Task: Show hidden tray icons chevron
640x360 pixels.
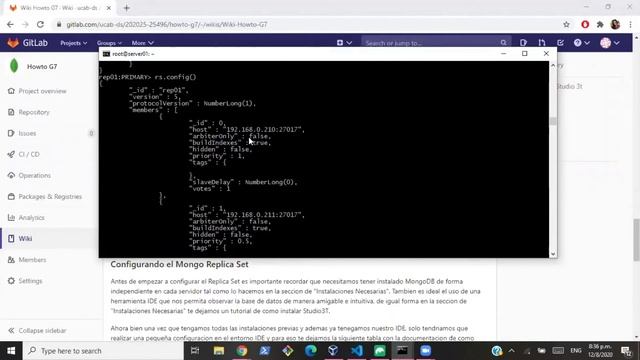Action: pos(511,351)
